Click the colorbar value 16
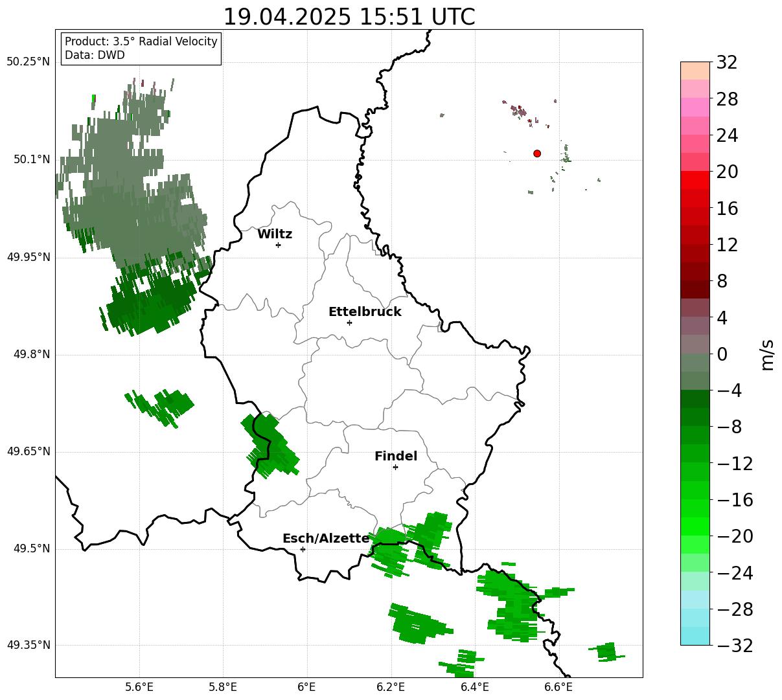The height and width of the screenshot is (700, 782). [x=728, y=209]
